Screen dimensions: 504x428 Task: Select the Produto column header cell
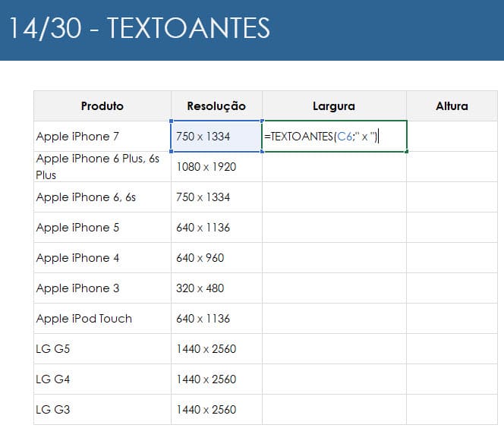click(x=102, y=106)
